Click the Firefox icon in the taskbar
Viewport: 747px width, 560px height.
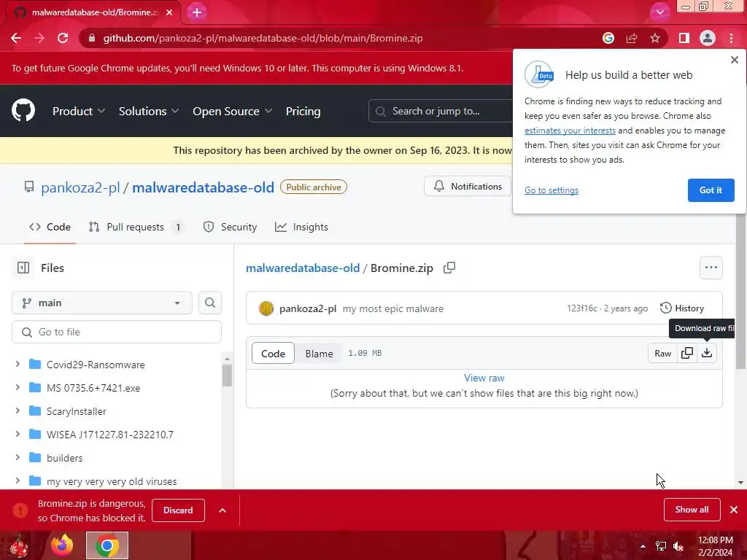(62, 545)
